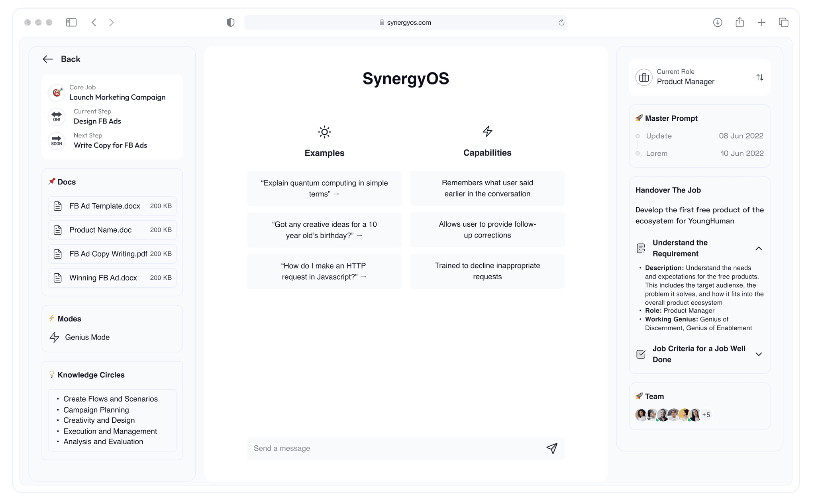Click the Send a message input field
This screenshot has height=504, width=816.
[394, 448]
